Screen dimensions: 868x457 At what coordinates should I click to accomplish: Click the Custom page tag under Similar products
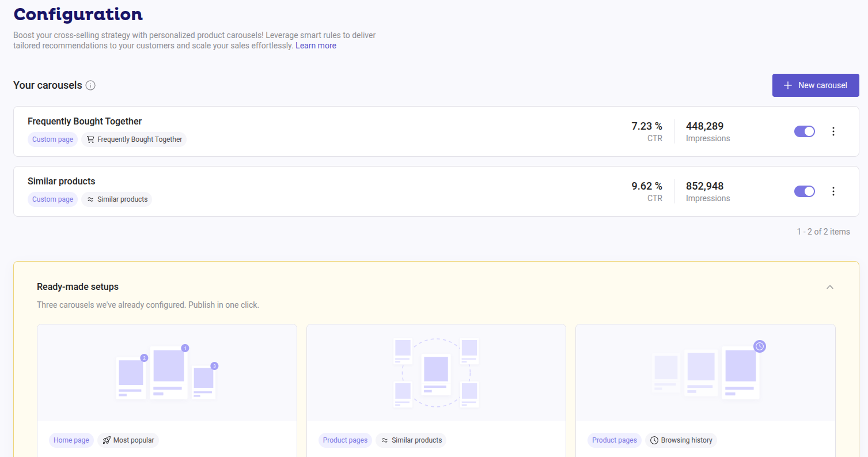52,199
